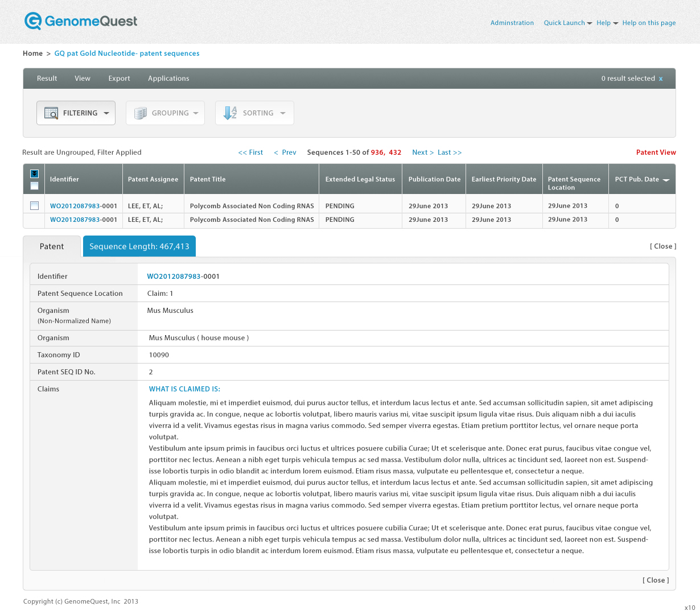
Task: Open WO2012087983 link in Patent detail panel
Action: [x=174, y=276]
